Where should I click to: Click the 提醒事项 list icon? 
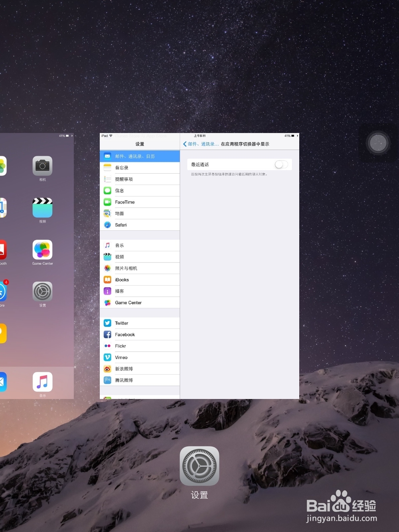107,179
